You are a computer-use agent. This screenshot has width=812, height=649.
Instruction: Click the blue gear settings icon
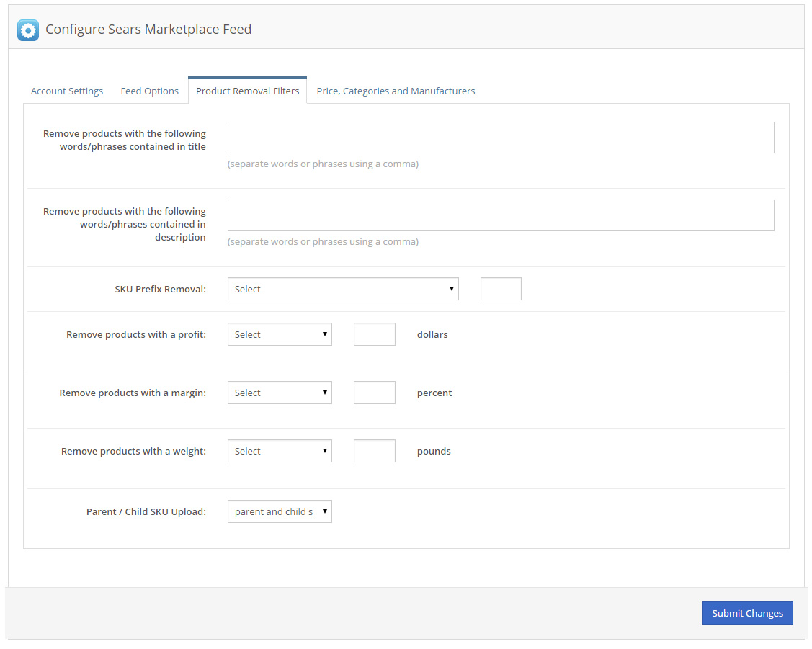coord(28,30)
